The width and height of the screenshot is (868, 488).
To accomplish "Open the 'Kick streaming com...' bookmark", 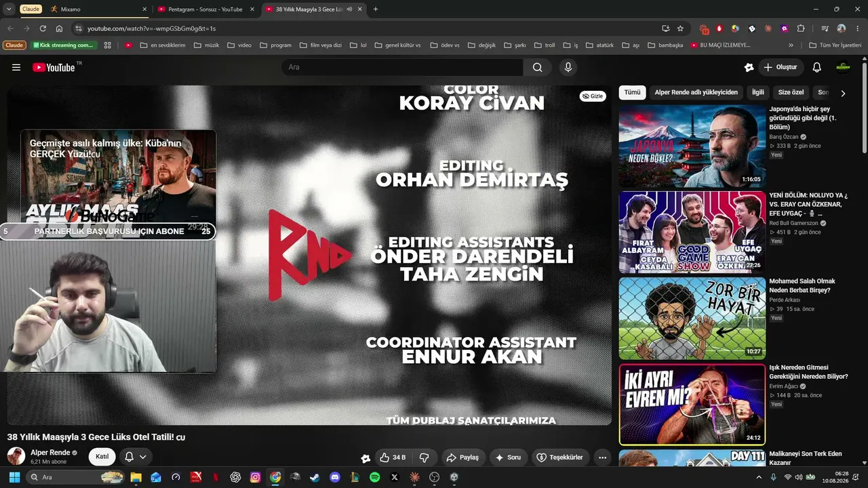I will point(63,45).
